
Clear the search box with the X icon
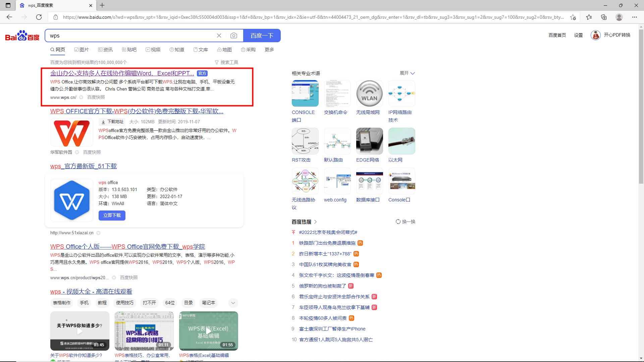tap(219, 35)
